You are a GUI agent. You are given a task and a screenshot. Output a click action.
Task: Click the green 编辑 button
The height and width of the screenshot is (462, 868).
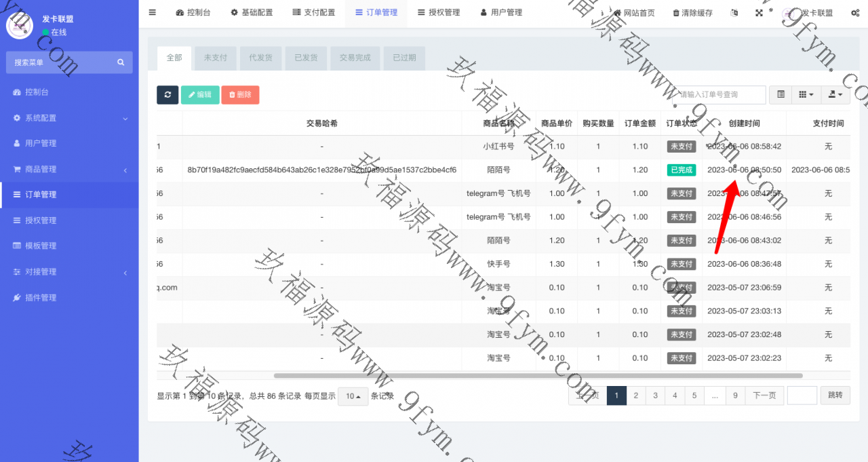(x=200, y=95)
